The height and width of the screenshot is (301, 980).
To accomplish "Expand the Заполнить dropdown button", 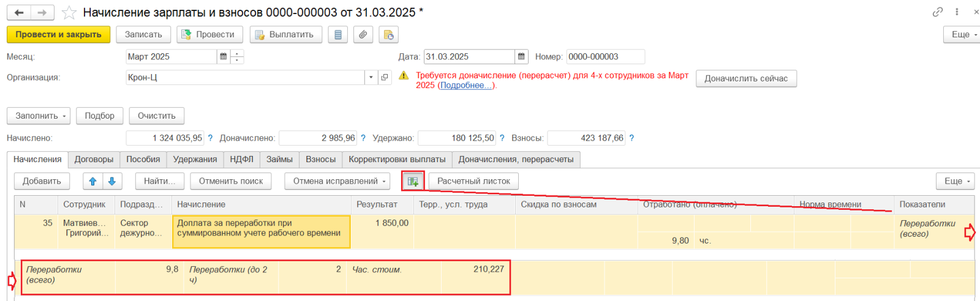I will tap(38, 116).
